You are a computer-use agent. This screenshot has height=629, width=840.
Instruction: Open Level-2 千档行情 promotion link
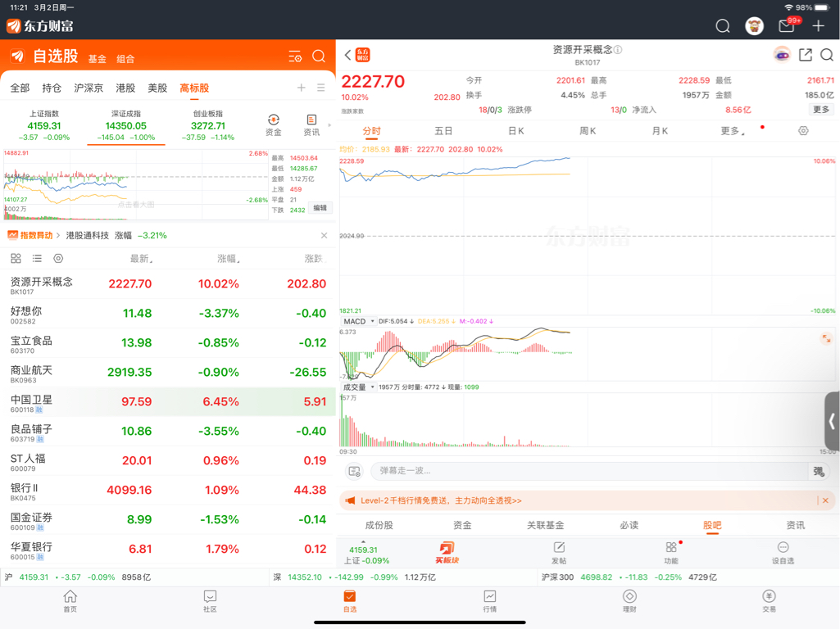(441, 500)
